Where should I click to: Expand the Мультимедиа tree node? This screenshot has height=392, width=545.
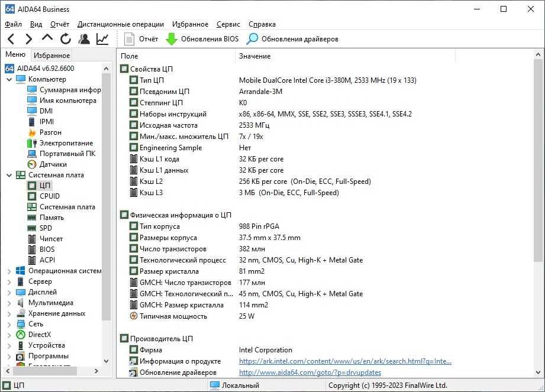(x=9, y=303)
